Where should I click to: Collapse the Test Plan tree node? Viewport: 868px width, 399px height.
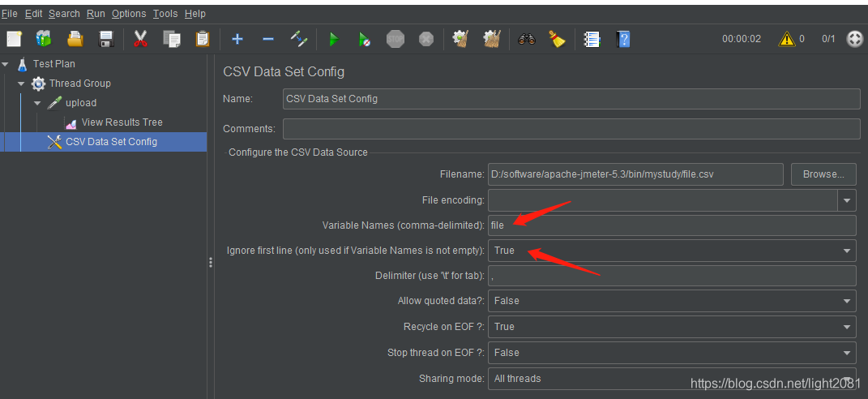click(6, 64)
